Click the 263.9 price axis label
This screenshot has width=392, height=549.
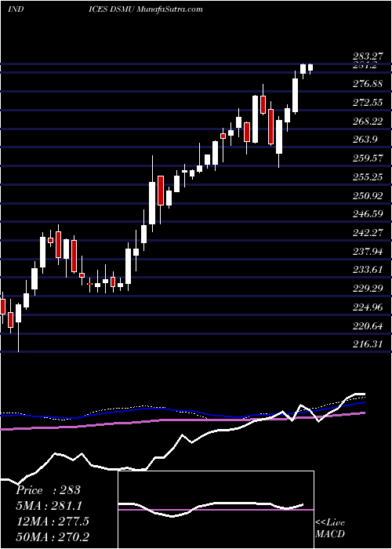366,140
